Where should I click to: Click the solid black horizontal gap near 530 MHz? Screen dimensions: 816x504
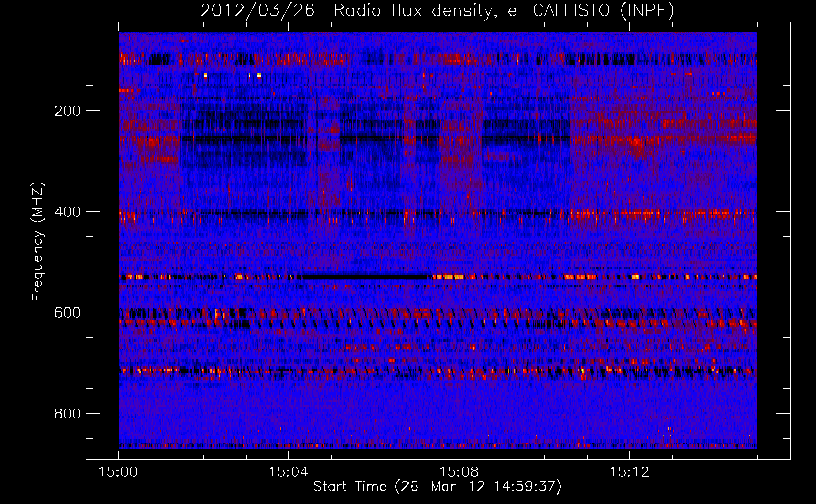point(364,277)
